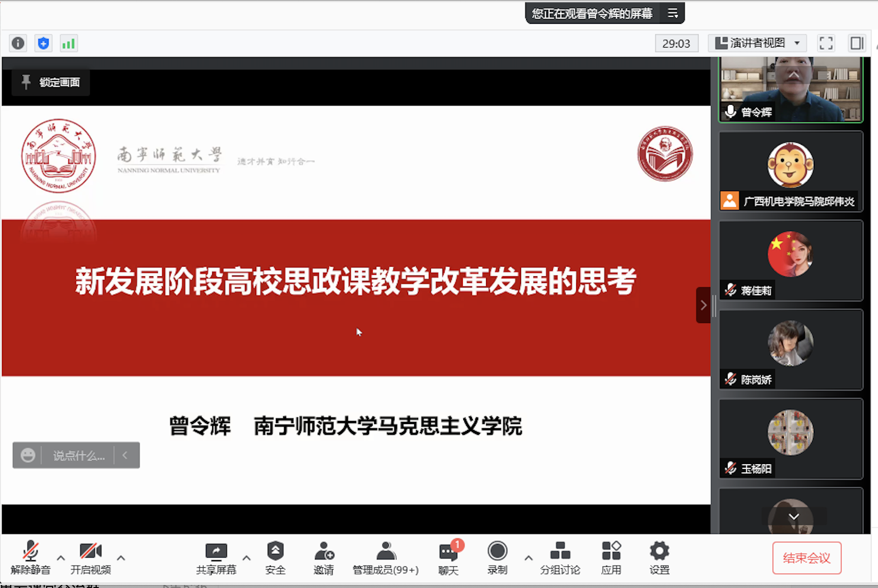Screen dimensions: 878x588
Task: Open 管理成员(99+) participant management
Action: pos(385,557)
